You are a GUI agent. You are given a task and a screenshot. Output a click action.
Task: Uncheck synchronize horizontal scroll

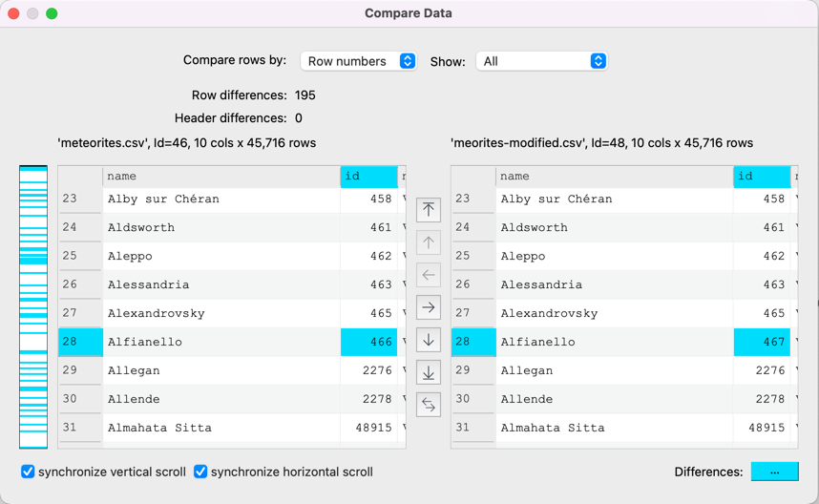click(x=200, y=472)
